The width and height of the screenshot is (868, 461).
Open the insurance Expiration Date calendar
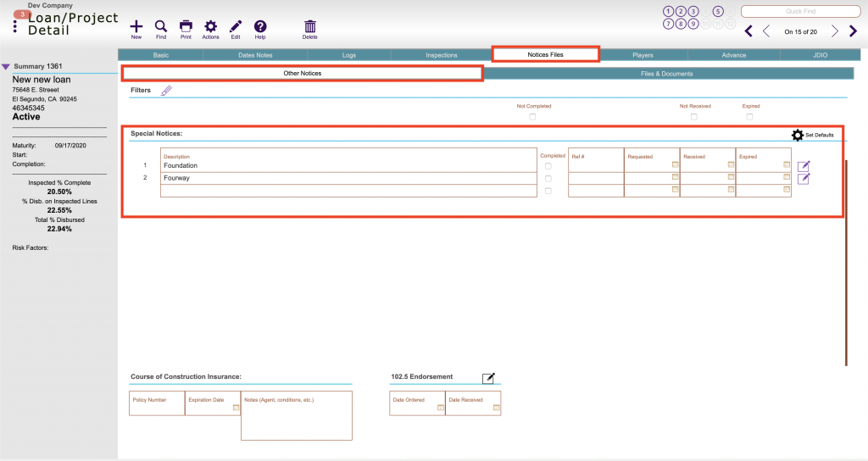(236, 408)
